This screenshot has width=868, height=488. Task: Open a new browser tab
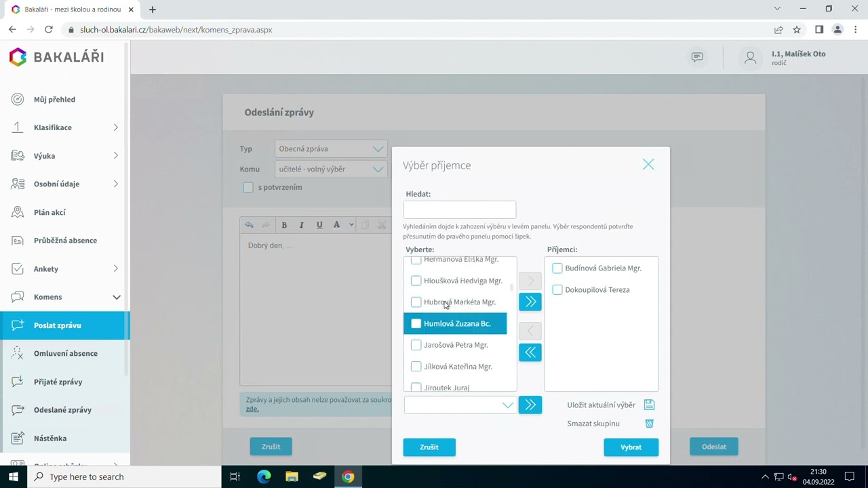pos(153,9)
